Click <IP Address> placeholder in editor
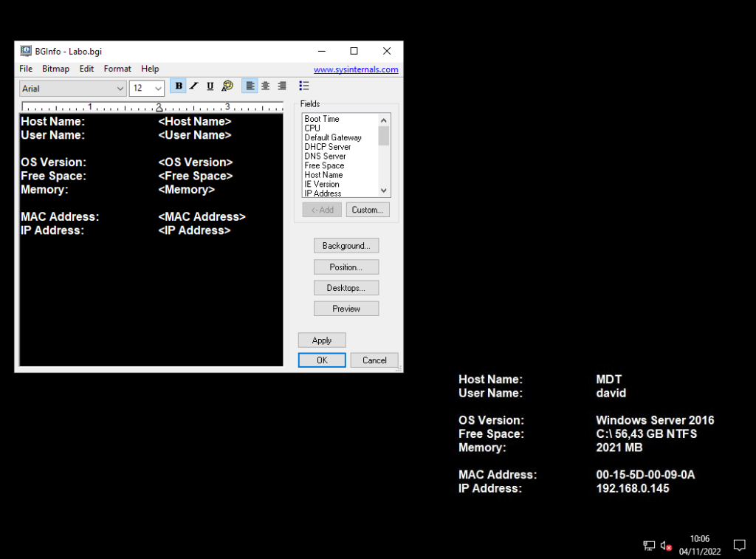 point(194,230)
